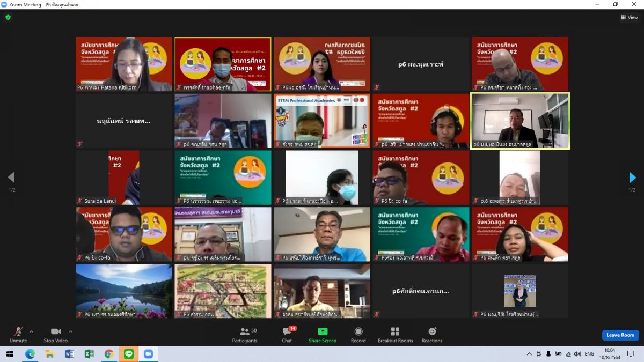The height and width of the screenshot is (362, 644).
Task: Expand video options arrow next to Stop Video
Action: [x=71, y=331]
